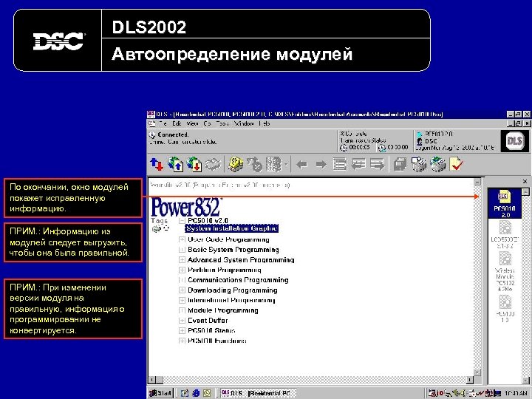Click the greyed-out icon right of the yellow telephone
532x399 pixels.
coord(254,165)
